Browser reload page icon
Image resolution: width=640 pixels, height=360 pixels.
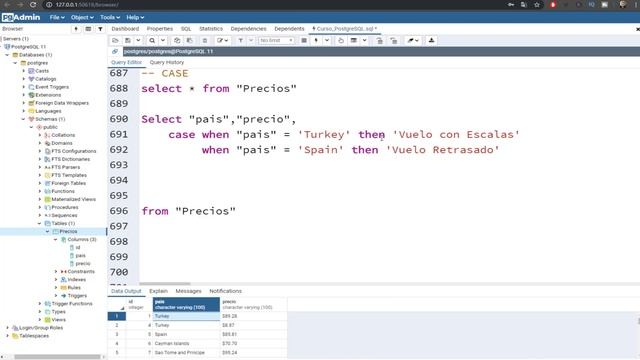[33, 4]
